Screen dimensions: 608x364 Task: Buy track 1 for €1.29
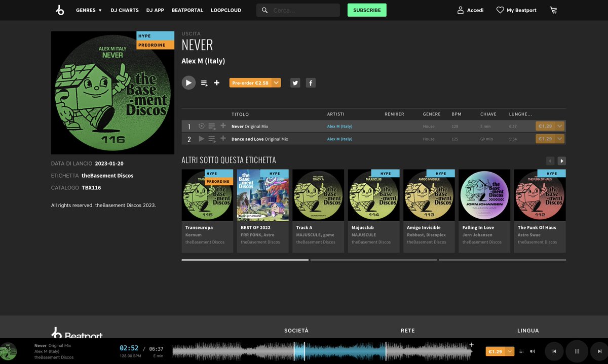pyautogui.click(x=545, y=126)
